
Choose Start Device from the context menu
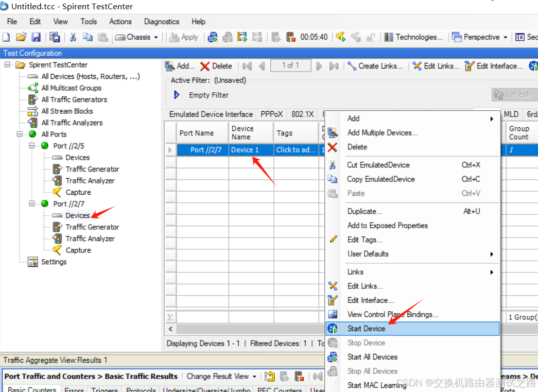(x=412, y=329)
